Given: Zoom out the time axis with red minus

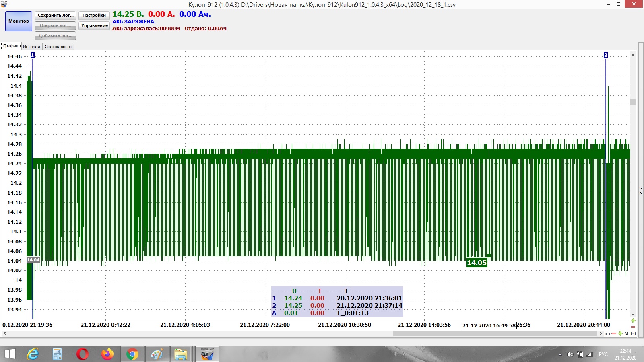Looking at the screenshot, I should (614, 333).
